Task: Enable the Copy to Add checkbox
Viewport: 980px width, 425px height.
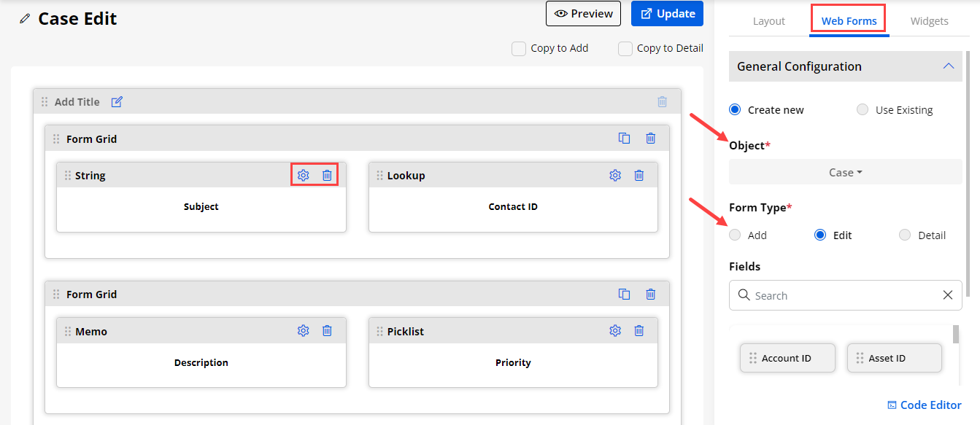Action: coord(519,49)
